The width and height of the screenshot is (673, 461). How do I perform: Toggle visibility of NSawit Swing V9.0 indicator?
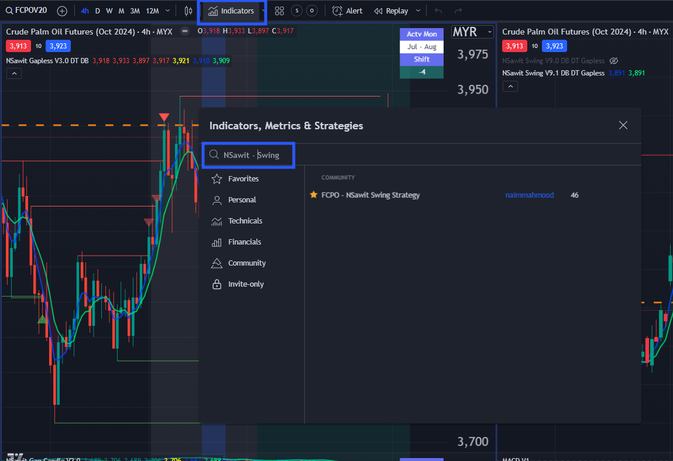point(614,61)
